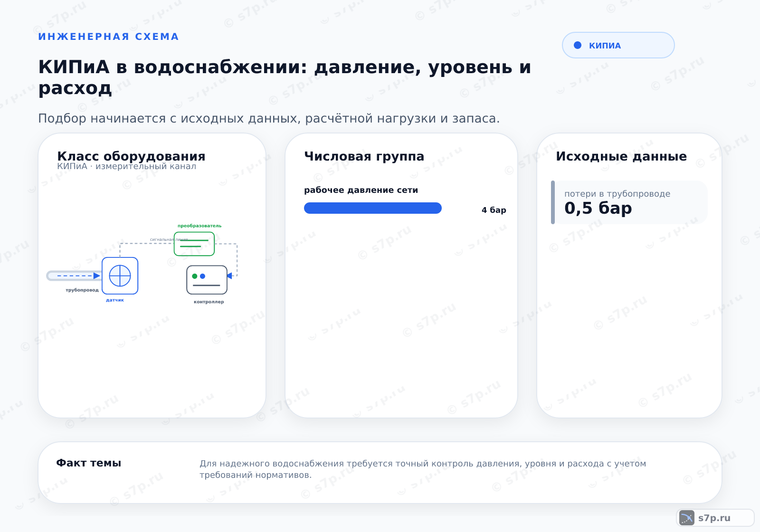Click 'ИНЖЕНЕРНАЯ СХЕМА' overline text
The width and height of the screenshot is (760, 532).
pyautogui.click(x=108, y=37)
